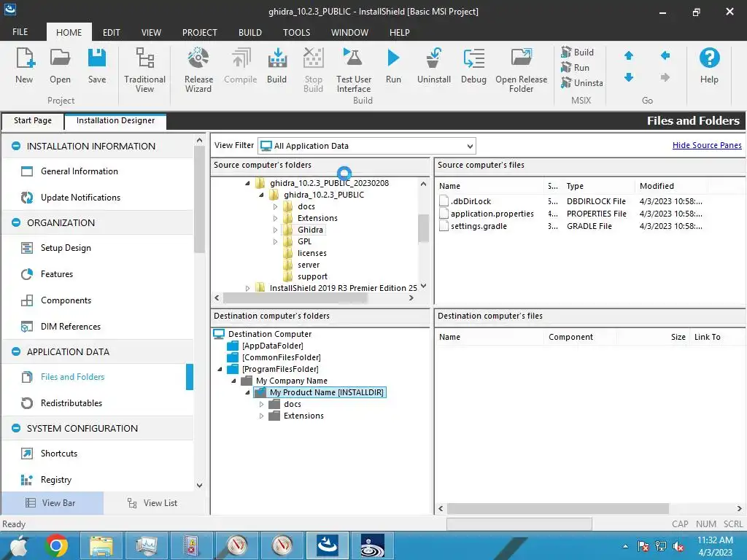Expand destination docs folder arrow
Viewport: 747px width, 560px height.
click(262, 404)
